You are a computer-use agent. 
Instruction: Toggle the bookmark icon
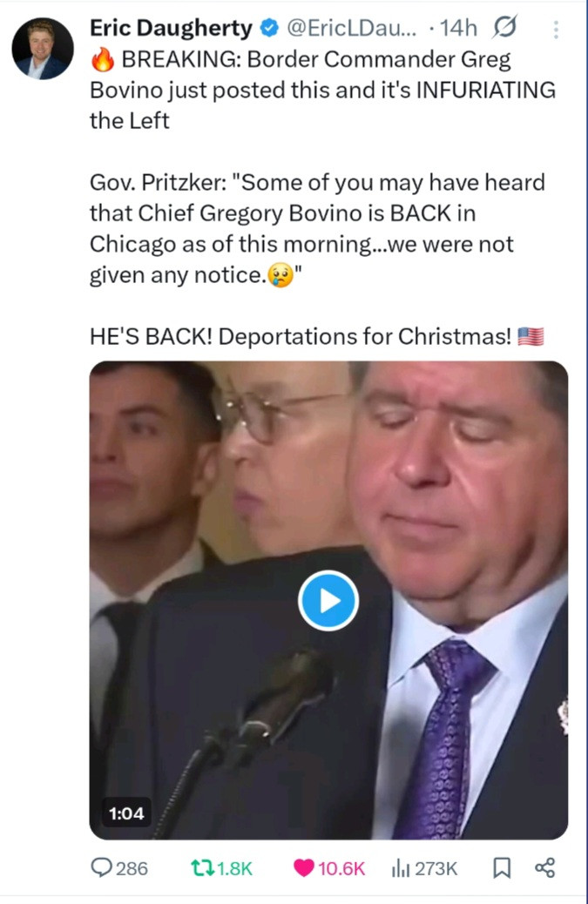click(x=502, y=867)
